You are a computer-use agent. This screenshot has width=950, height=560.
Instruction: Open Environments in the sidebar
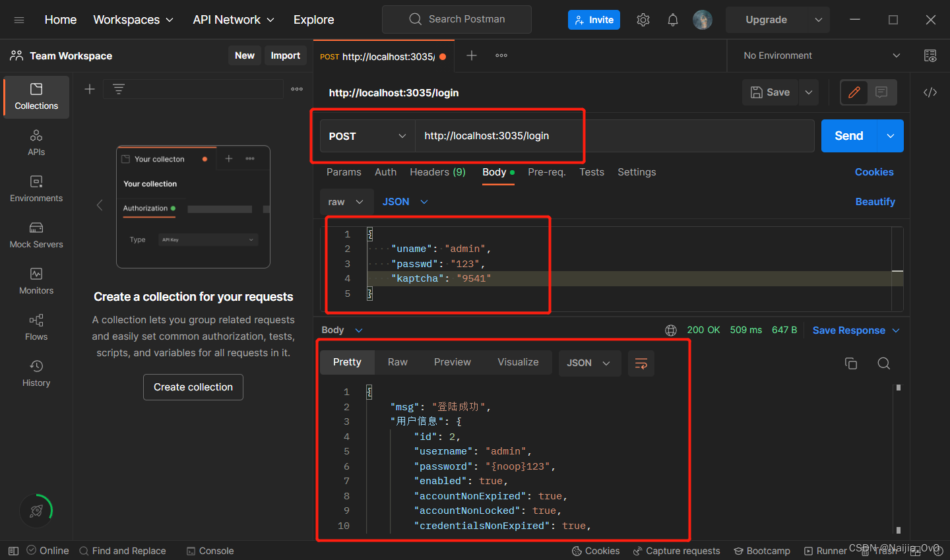36,189
